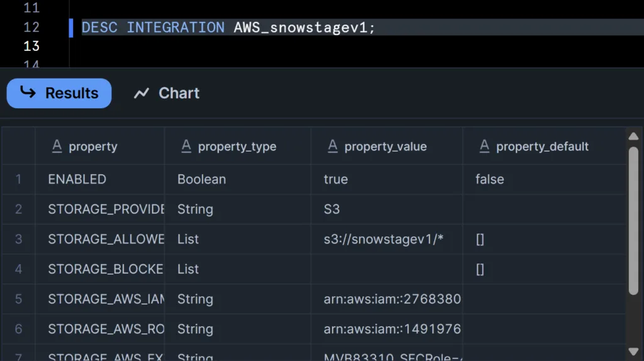Select row number 1 in results
This screenshot has width=644, height=361.
point(18,179)
